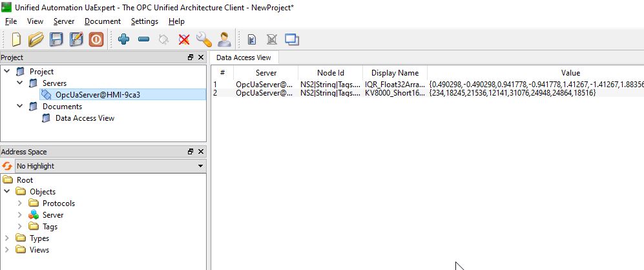
Task: Click the Value column header
Action: 570,73
